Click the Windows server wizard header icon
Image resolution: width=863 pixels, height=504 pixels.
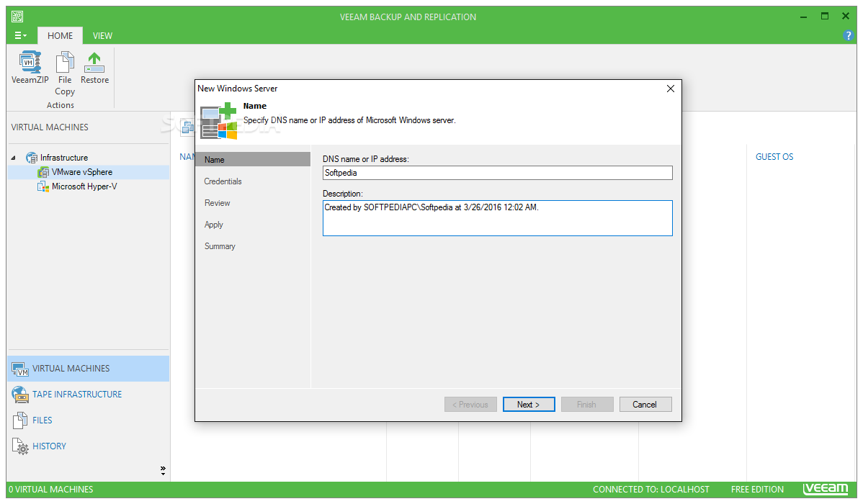pos(218,122)
